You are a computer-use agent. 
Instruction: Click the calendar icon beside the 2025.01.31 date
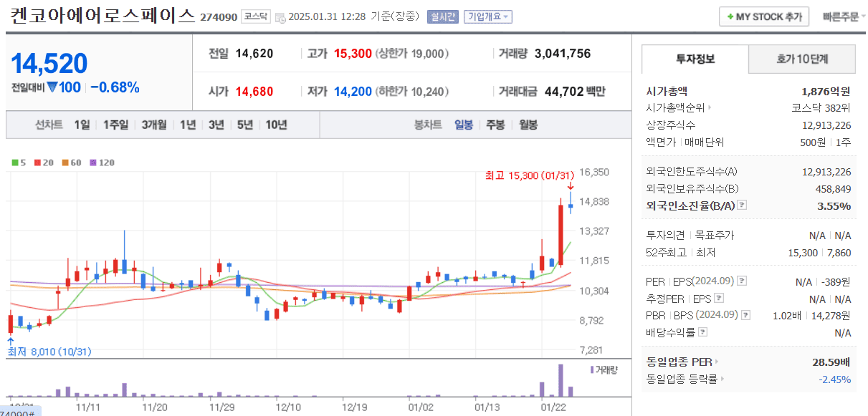[280, 16]
